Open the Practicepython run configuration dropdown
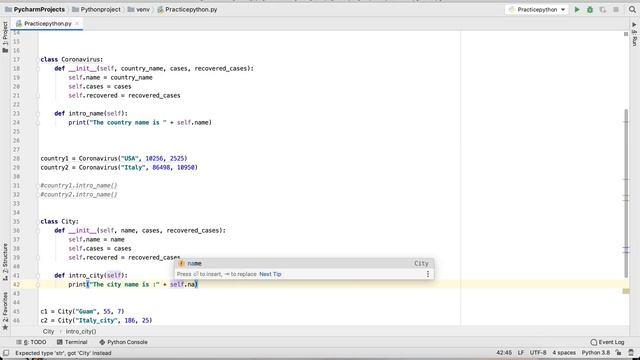640x360 pixels. [x=536, y=9]
